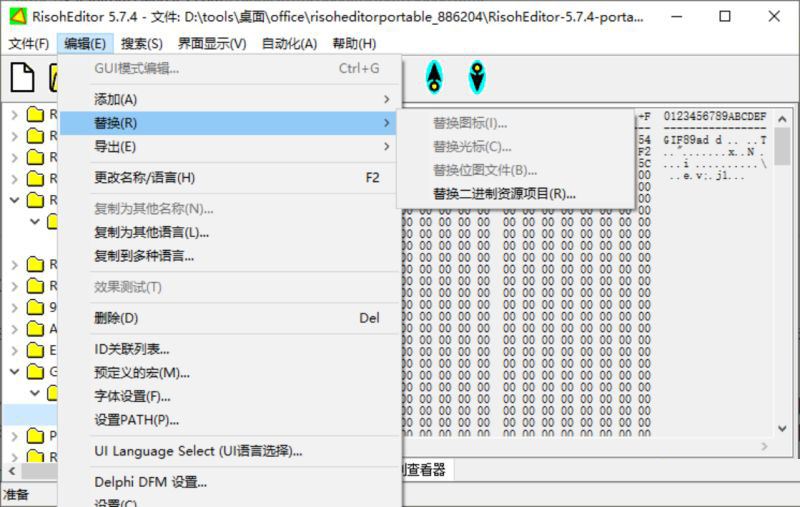Open the 文件(F) menu

click(29, 43)
